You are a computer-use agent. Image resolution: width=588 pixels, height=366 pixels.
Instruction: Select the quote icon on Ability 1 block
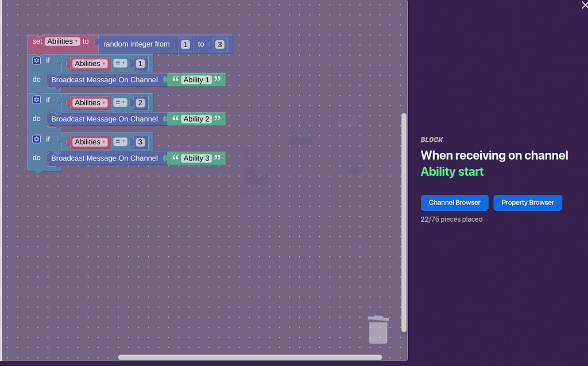[x=176, y=80]
